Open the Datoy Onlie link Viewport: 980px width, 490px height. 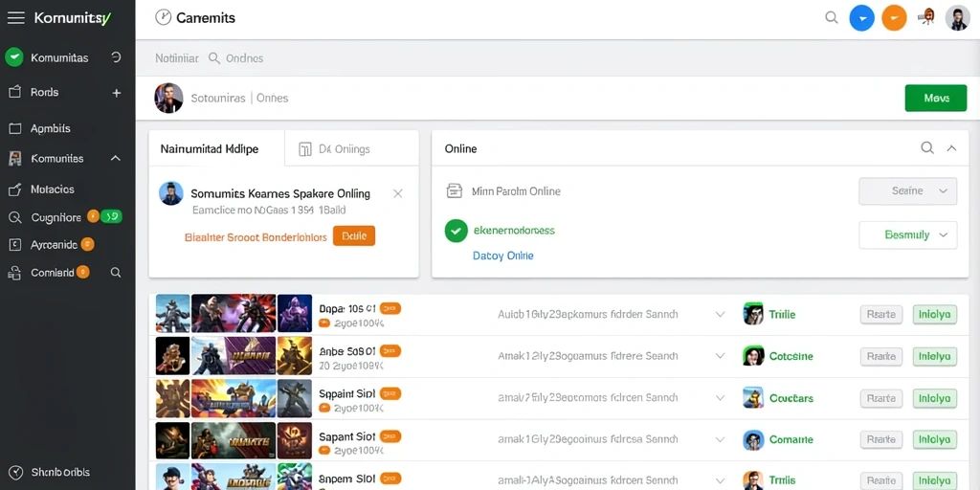[503, 256]
